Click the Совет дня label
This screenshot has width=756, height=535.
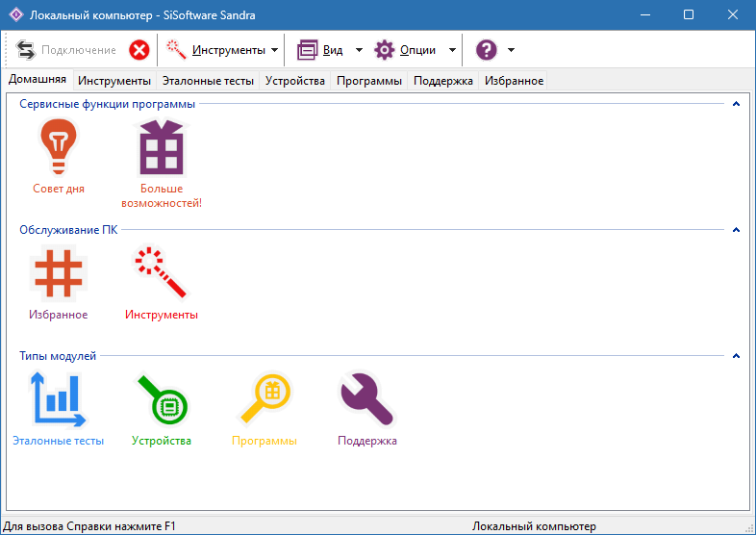coord(59,190)
